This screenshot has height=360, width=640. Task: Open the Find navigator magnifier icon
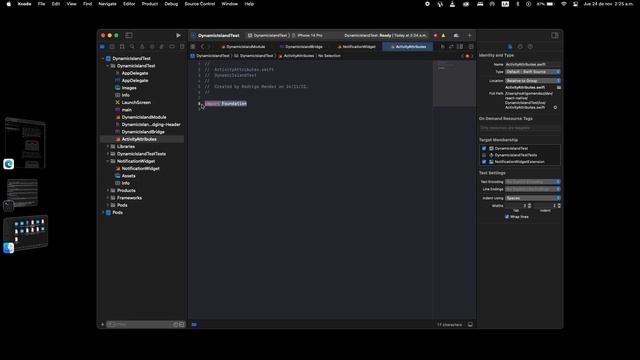[x=132, y=47]
